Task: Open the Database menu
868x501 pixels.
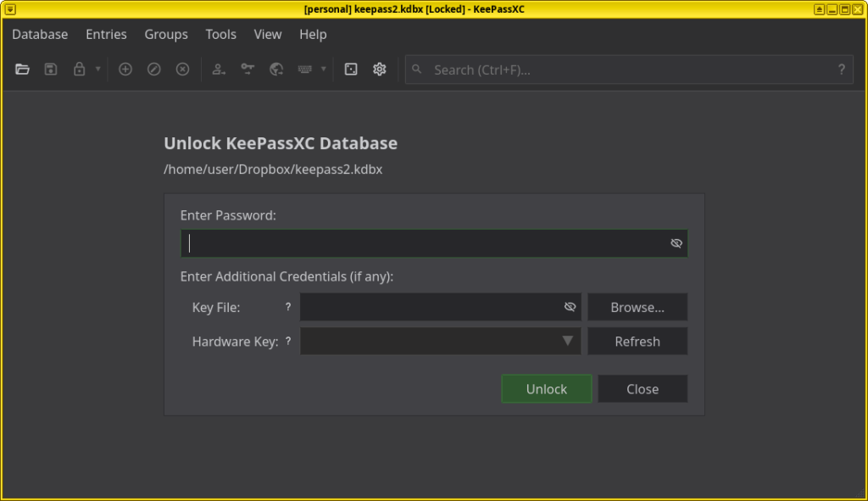Action: click(x=40, y=34)
